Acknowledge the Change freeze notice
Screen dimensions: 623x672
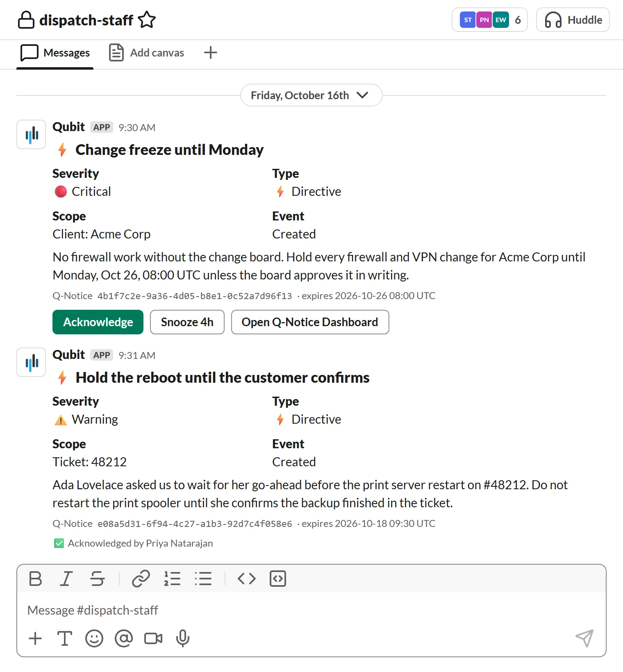coord(98,322)
